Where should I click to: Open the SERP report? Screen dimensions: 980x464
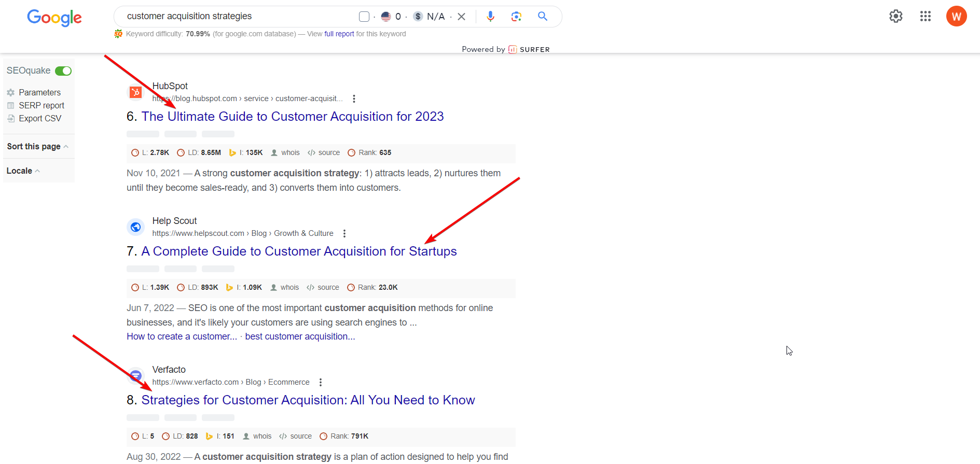pyautogui.click(x=35, y=105)
